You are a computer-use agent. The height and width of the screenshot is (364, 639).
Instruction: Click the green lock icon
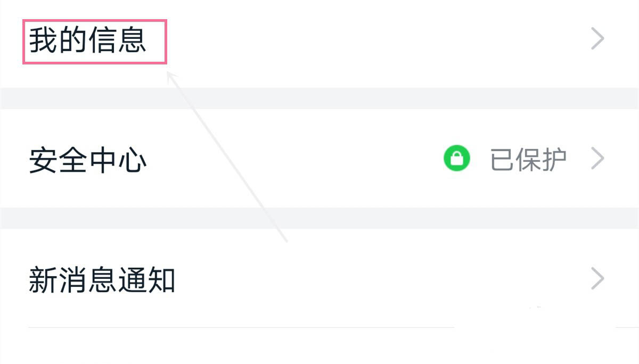click(x=456, y=159)
